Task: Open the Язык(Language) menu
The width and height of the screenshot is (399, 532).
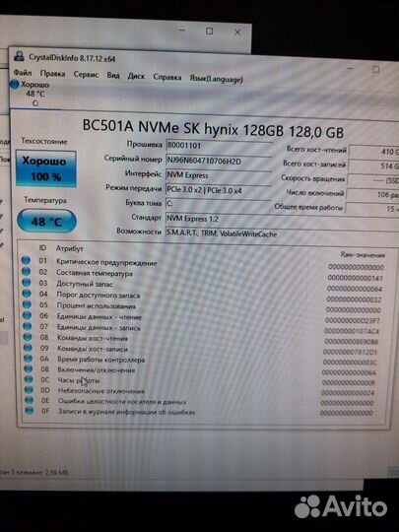Action: coord(216,79)
